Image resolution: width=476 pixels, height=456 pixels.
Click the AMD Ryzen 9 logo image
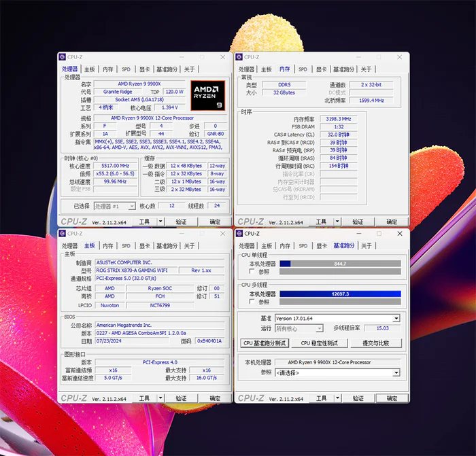[x=208, y=95]
